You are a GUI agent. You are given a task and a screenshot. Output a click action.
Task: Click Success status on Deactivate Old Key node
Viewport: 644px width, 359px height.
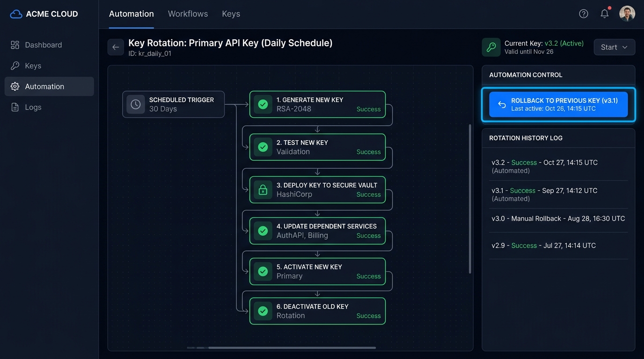point(369,316)
